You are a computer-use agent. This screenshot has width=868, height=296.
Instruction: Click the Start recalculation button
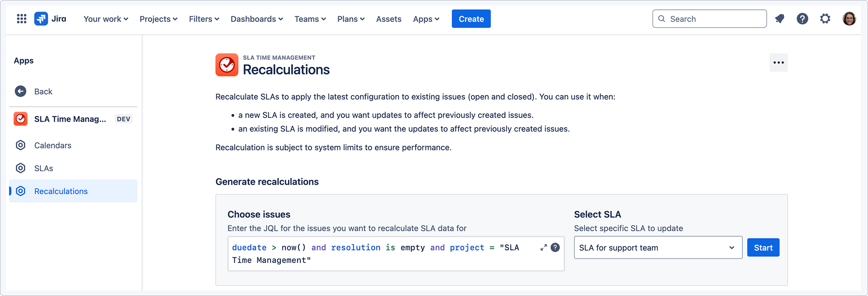click(x=763, y=247)
